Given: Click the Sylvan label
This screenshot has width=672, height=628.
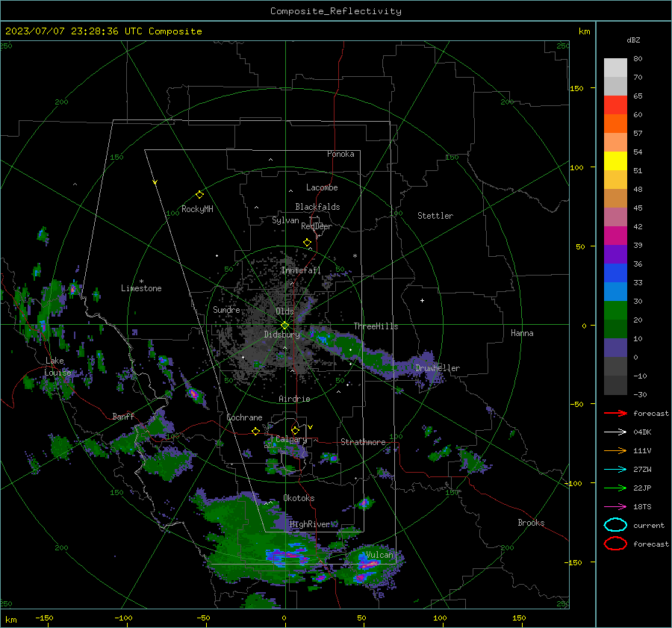Looking at the screenshot, I should [285, 220].
